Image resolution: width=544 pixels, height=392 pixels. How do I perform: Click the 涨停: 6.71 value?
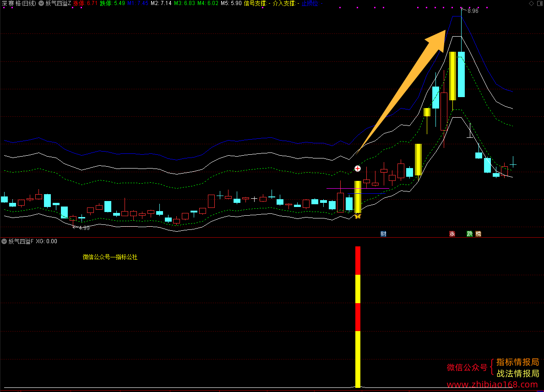coord(85,4)
